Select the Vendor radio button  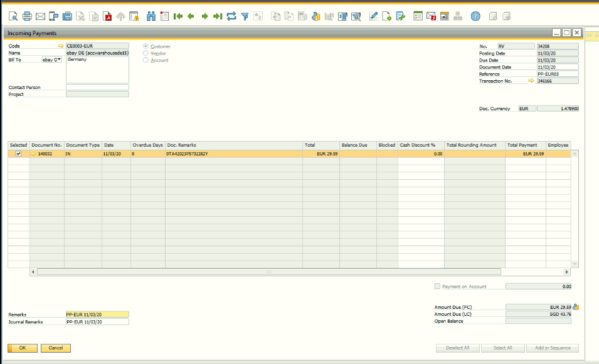146,53
